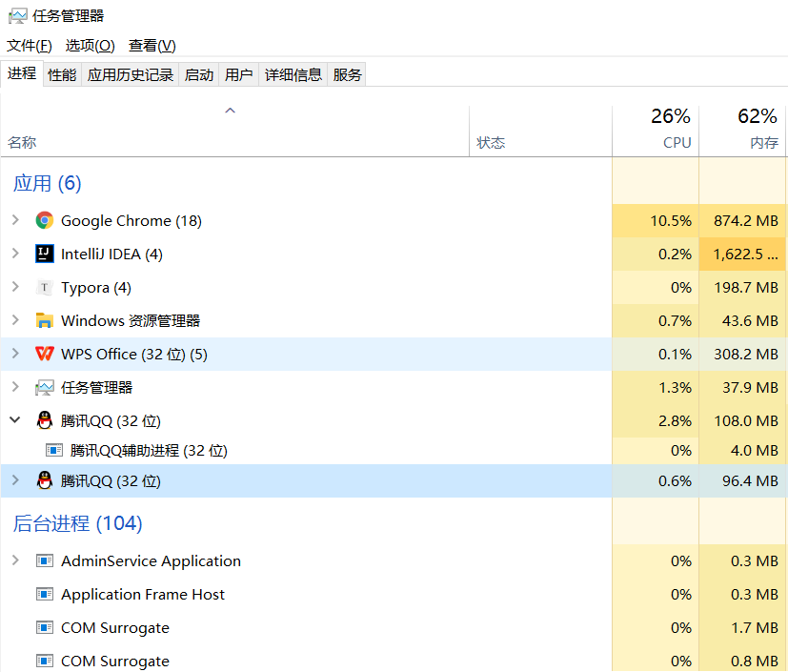The height and width of the screenshot is (672, 788).
Task: Select the 后台进程 (104) group heading
Action: click(77, 523)
